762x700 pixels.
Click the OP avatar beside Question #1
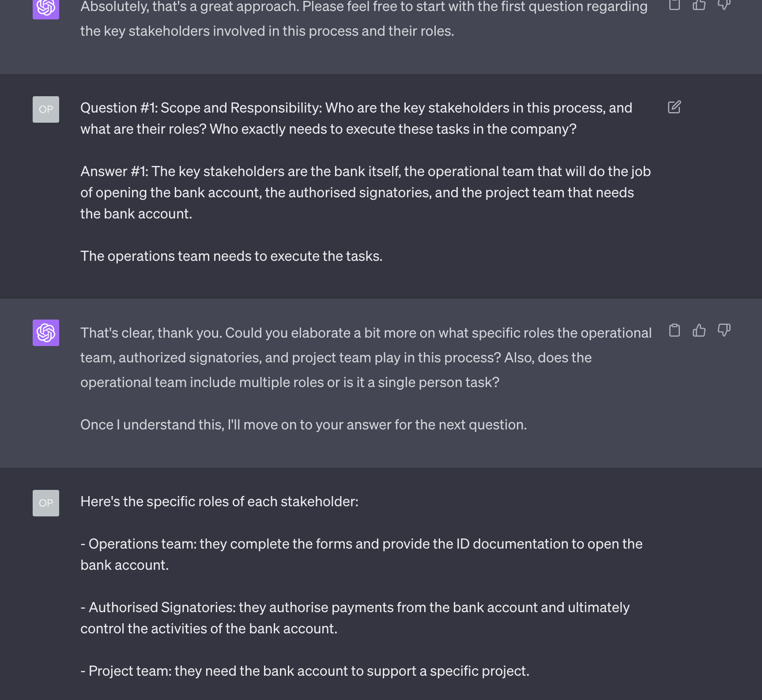(x=46, y=109)
